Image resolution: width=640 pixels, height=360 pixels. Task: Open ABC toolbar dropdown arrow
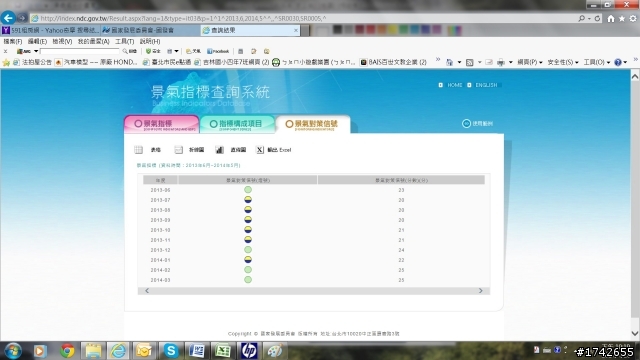pyautogui.click(x=36, y=51)
